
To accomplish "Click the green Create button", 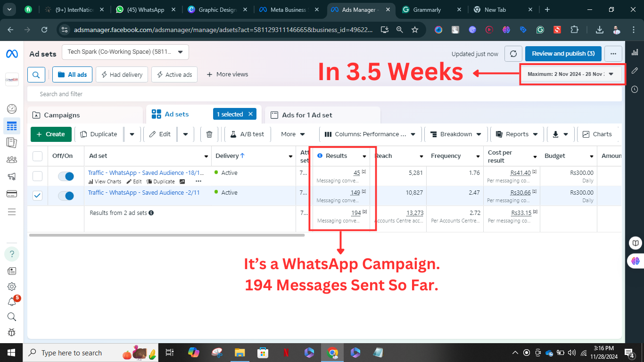I will tap(51, 134).
